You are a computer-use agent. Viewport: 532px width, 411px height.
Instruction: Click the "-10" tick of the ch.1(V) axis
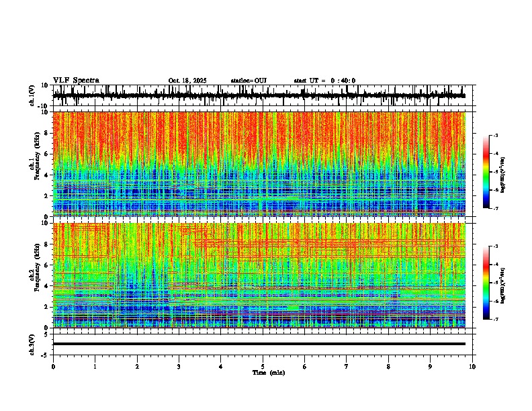click(44, 106)
